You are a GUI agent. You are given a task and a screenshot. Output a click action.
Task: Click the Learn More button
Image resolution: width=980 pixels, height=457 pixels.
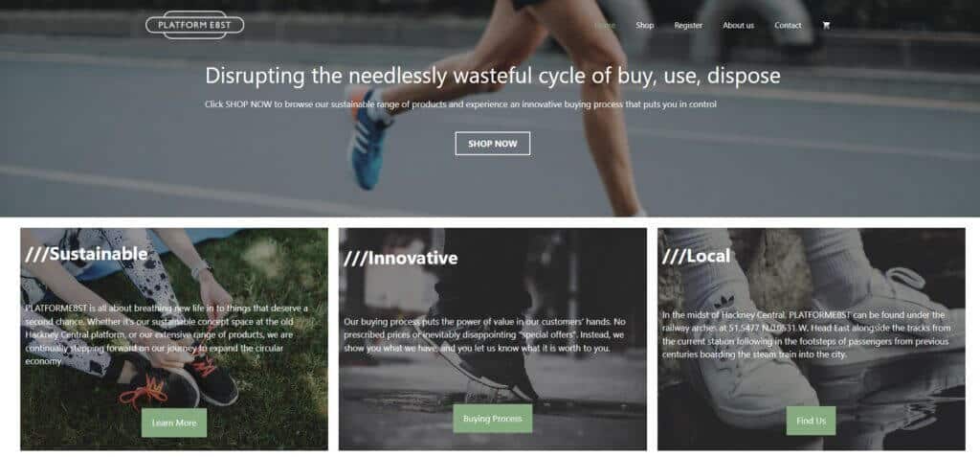coord(174,423)
